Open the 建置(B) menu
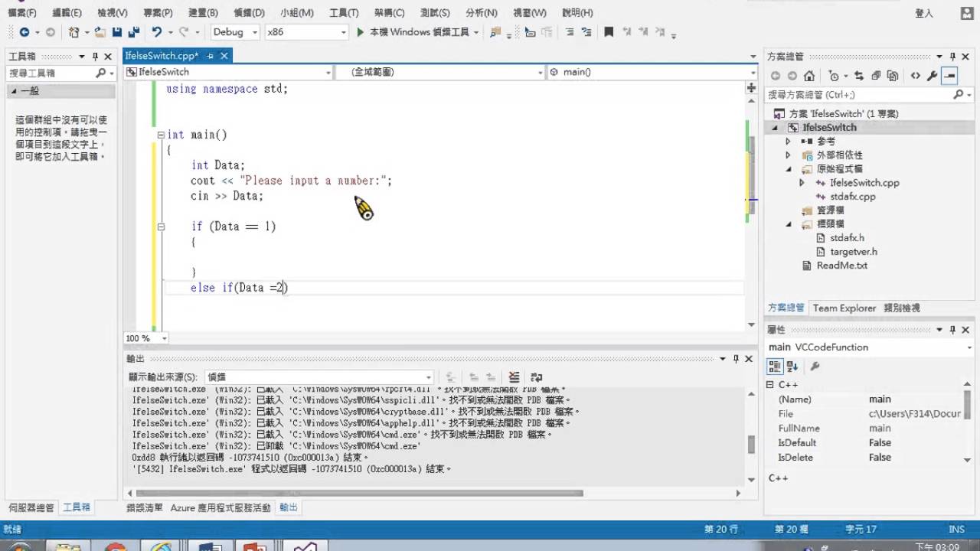The image size is (980, 551). pos(203,13)
